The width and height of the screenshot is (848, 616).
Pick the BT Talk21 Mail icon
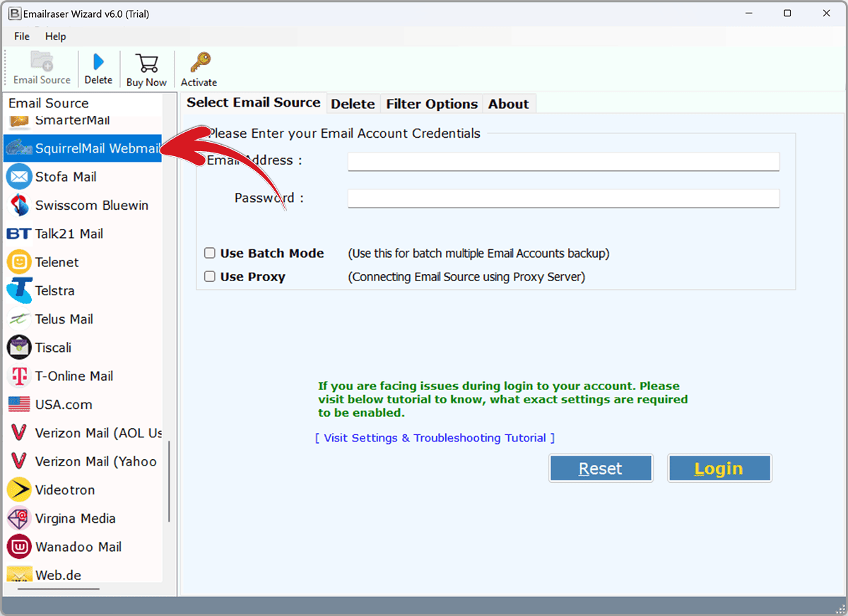(19, 234)
